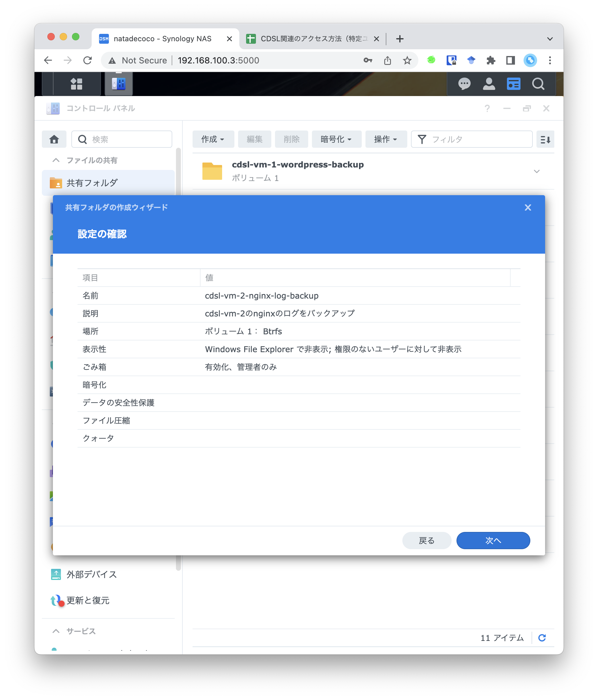
Task: Click the search magnifier icon top right
Action: pos(538,84)
